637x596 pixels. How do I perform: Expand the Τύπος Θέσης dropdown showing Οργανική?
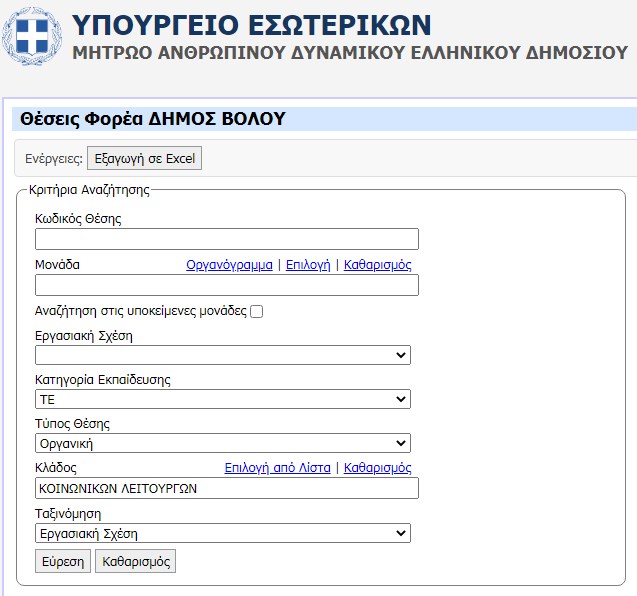(x=223, y=443)
